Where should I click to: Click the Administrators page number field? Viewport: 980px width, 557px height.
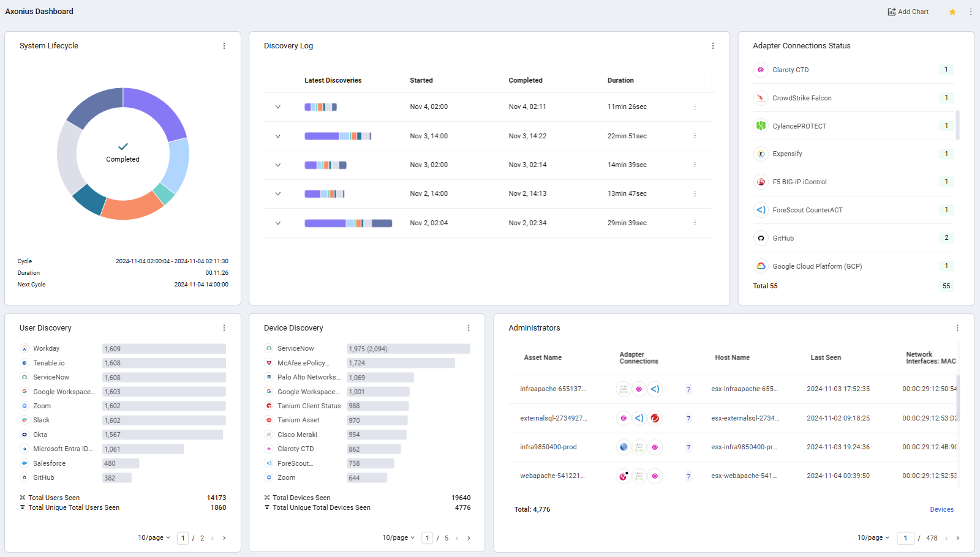pyautogui.click(x=905, y=539)
